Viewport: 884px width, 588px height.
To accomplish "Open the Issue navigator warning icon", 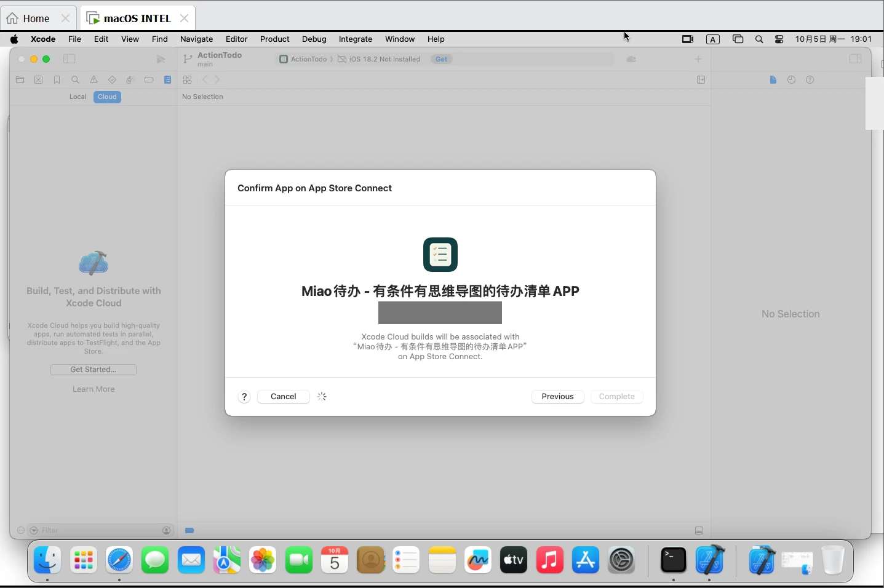I will click(x=94, y=80).
